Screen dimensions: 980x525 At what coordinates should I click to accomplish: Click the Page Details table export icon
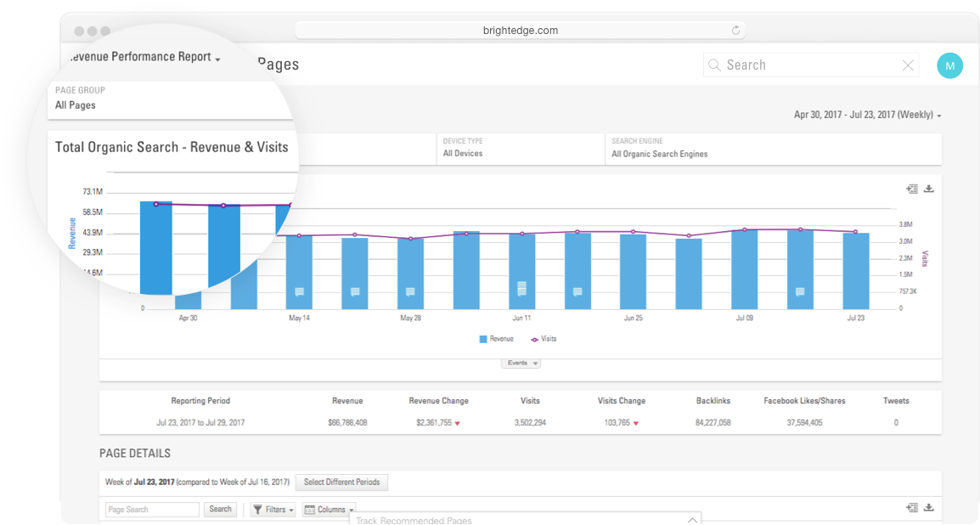click(x=912, y=507)
